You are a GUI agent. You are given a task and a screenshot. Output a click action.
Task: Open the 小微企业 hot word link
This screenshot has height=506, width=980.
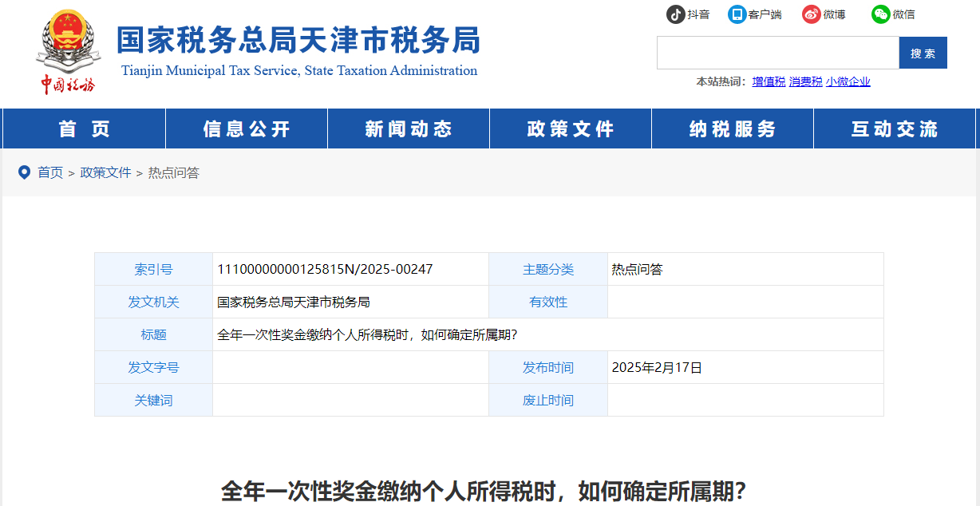point(848,81)
